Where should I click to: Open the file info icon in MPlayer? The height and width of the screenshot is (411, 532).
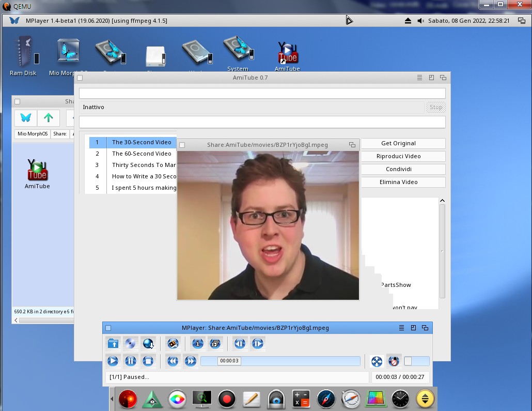tap(198, 343)
